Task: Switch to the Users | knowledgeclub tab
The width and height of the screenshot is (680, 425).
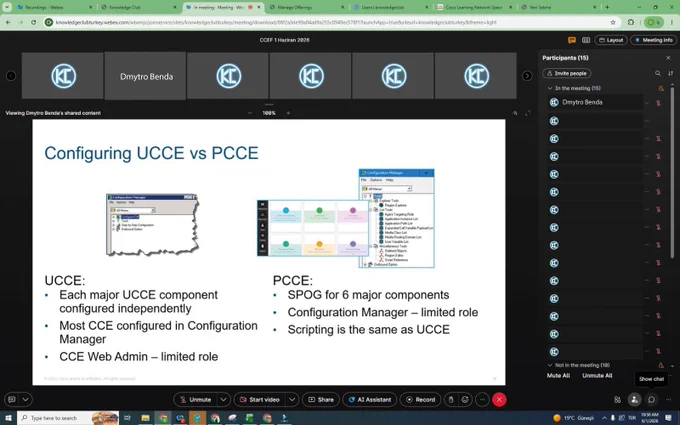Action: click(x=391, y=7)
